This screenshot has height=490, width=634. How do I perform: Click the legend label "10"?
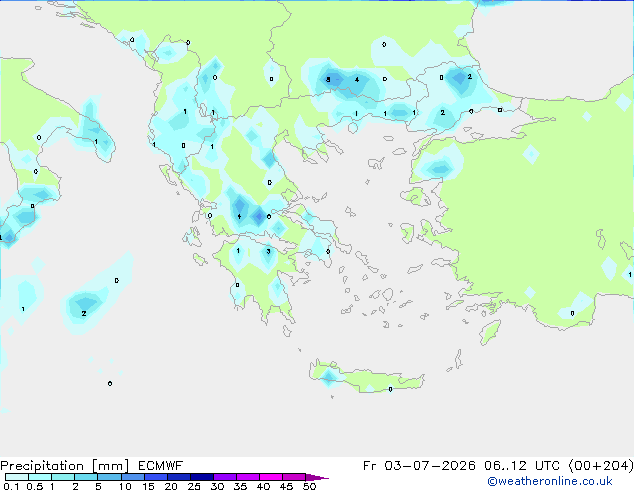point(125,486)
